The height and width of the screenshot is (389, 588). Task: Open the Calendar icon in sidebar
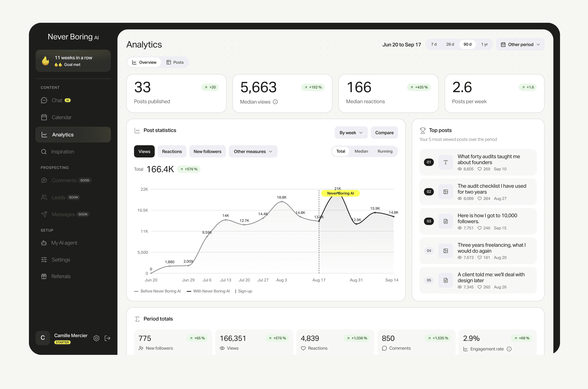coord(44,117)
